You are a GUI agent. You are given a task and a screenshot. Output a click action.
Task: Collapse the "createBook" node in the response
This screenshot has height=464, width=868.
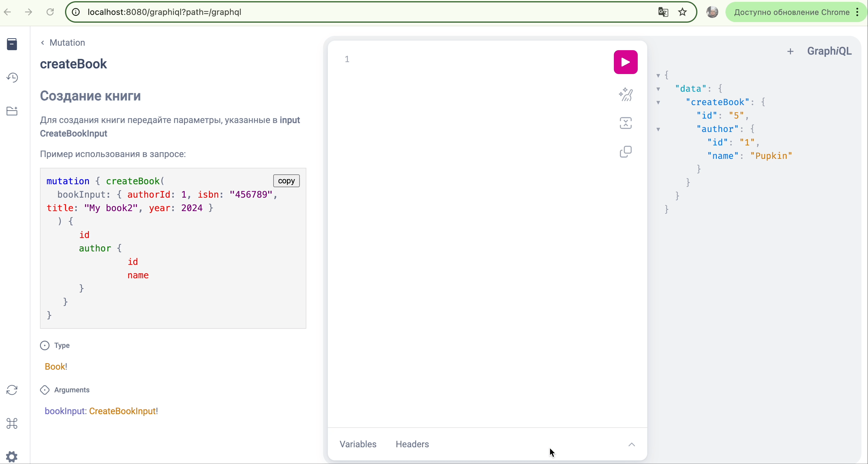(x=658, y=102)
